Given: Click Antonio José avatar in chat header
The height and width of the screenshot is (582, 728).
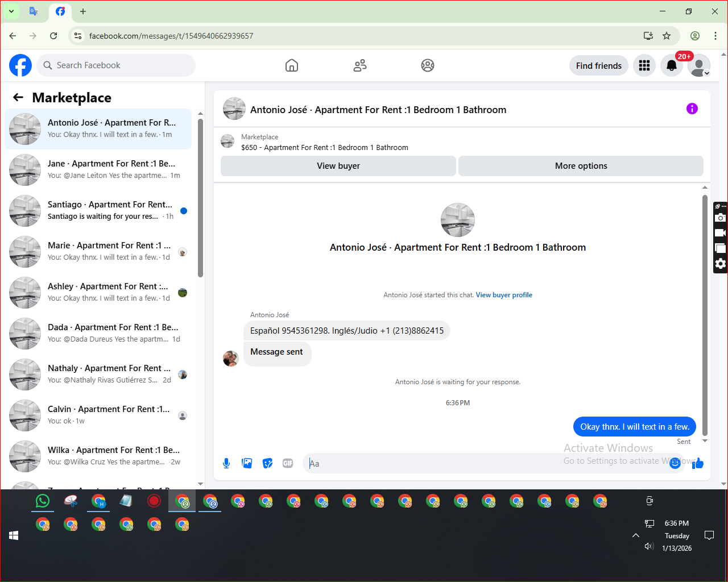Looking at the screenshot, I should 234,109.
